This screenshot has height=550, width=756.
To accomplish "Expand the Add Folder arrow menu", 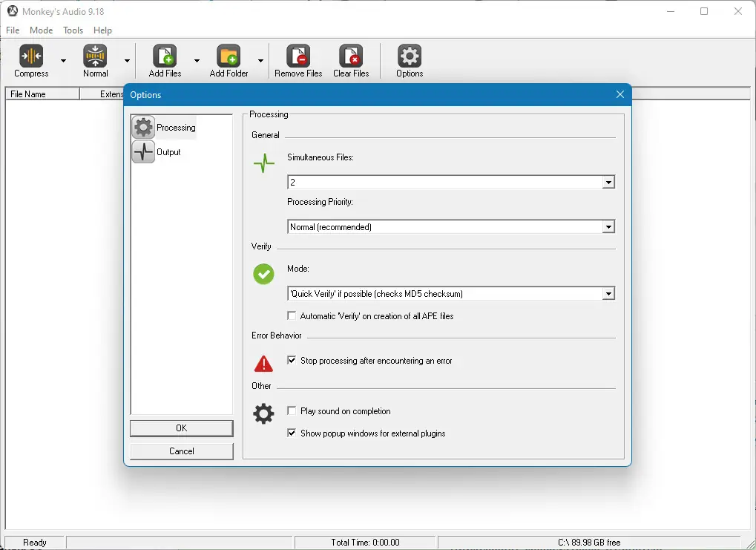I will (x=260, y=61).
